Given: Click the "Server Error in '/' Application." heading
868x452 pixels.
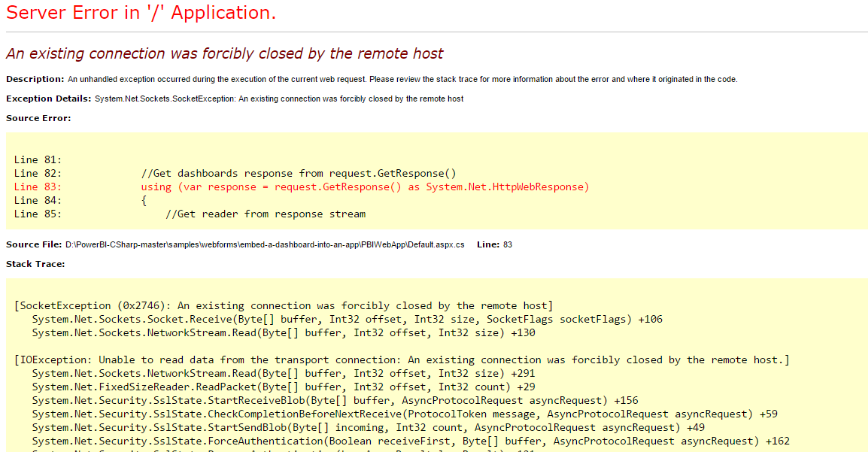Looking at the screenshot, I should (x=141, y=12).
